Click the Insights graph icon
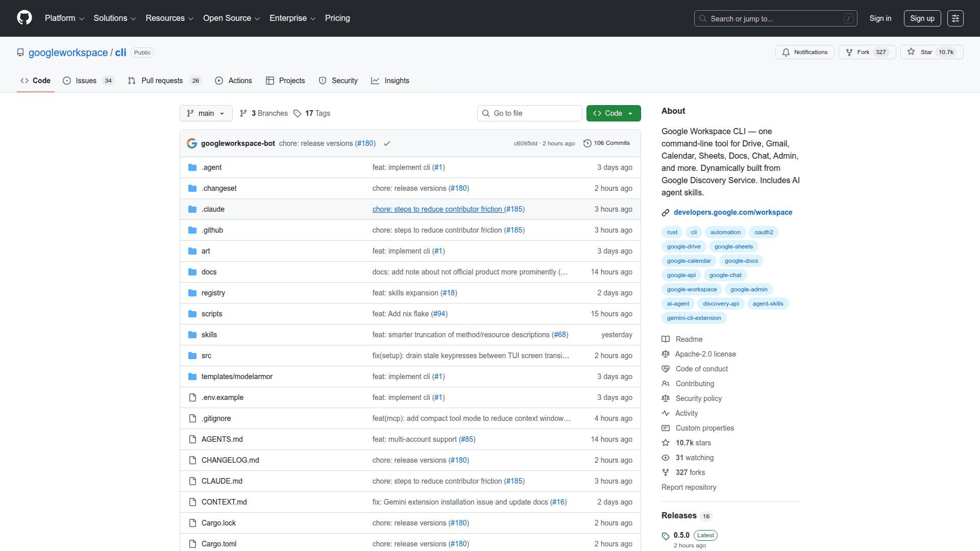The width and height of the screenshot is (980, 551). [x=376, y=81]
